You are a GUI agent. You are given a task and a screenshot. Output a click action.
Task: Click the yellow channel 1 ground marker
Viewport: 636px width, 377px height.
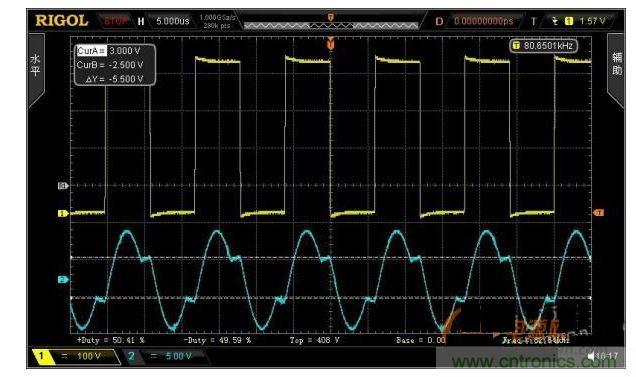pyautogui.click(x=63, y=213)
